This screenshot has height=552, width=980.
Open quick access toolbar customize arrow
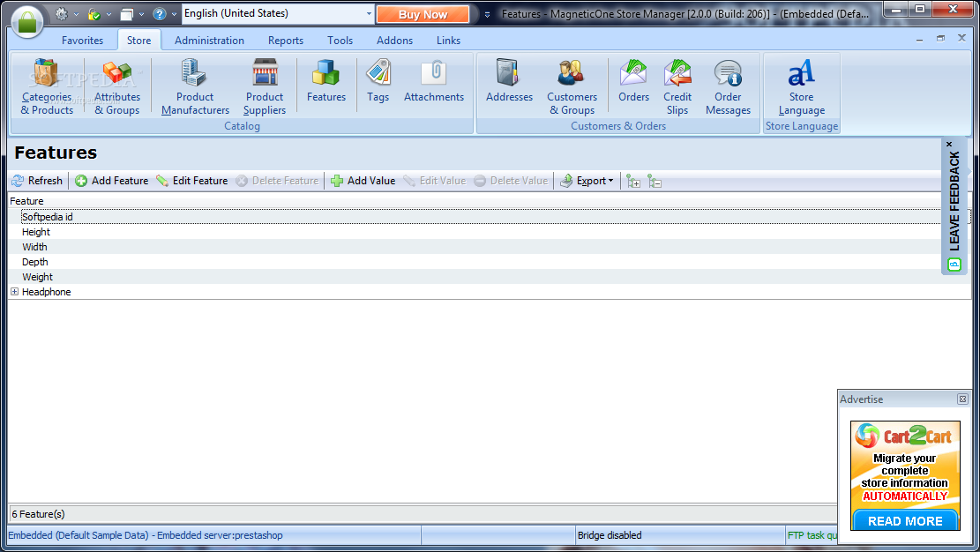[487, 14]
